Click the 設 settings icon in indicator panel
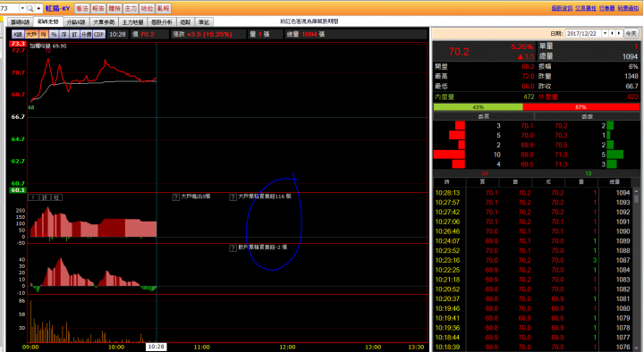 (45, 197)
